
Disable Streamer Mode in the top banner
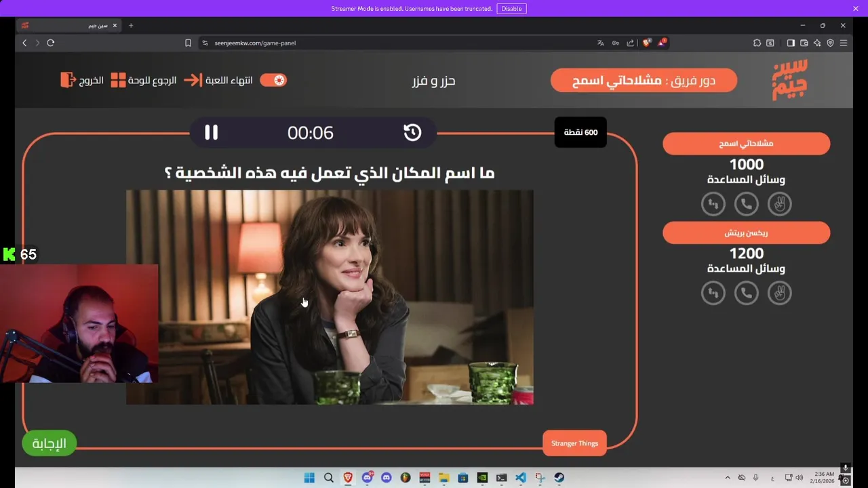[511, 8]
